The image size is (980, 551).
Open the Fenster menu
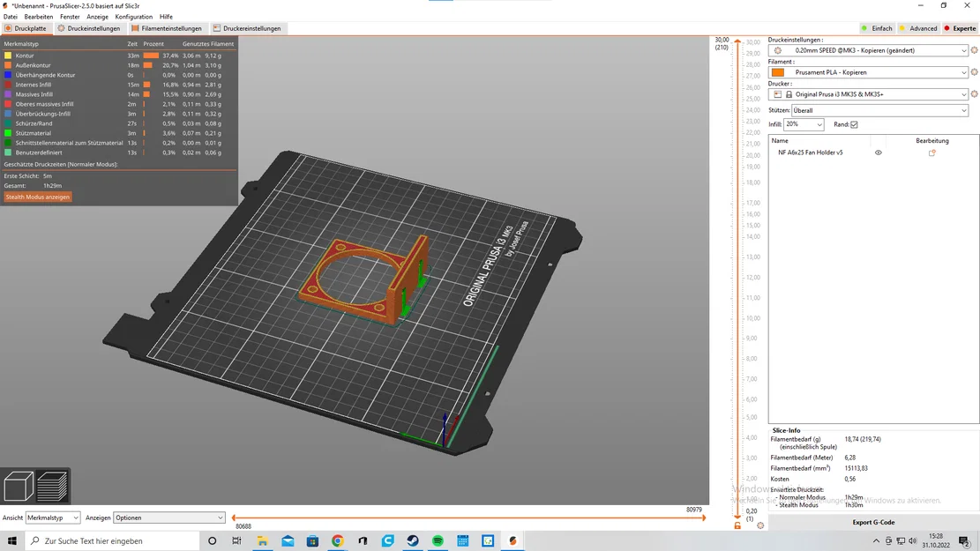point(70,17)
